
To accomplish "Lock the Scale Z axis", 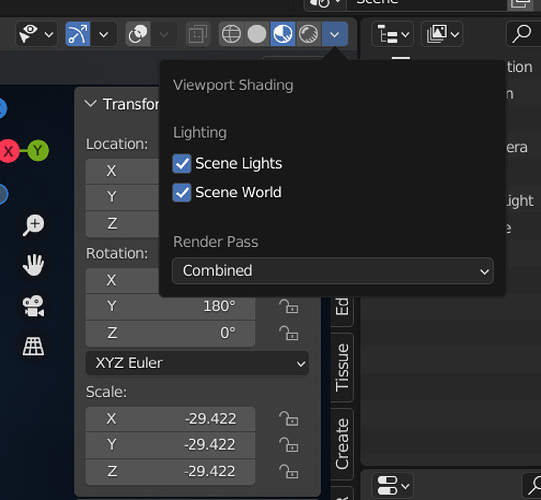I will pos(288,471).
